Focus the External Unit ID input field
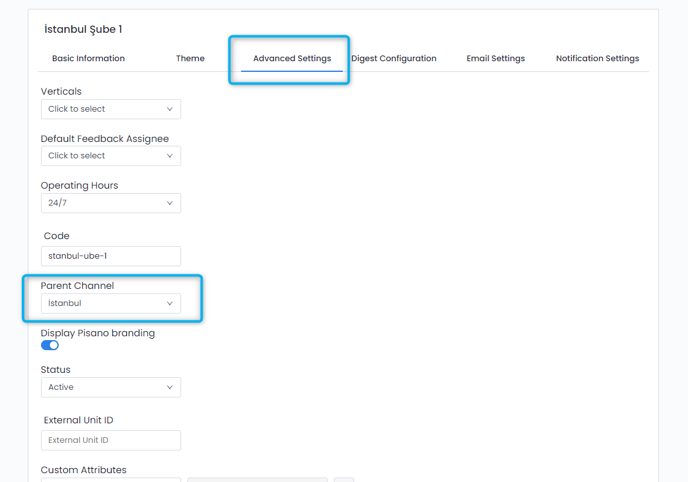This screenshot has height=482, width=688. coord(110,440)
